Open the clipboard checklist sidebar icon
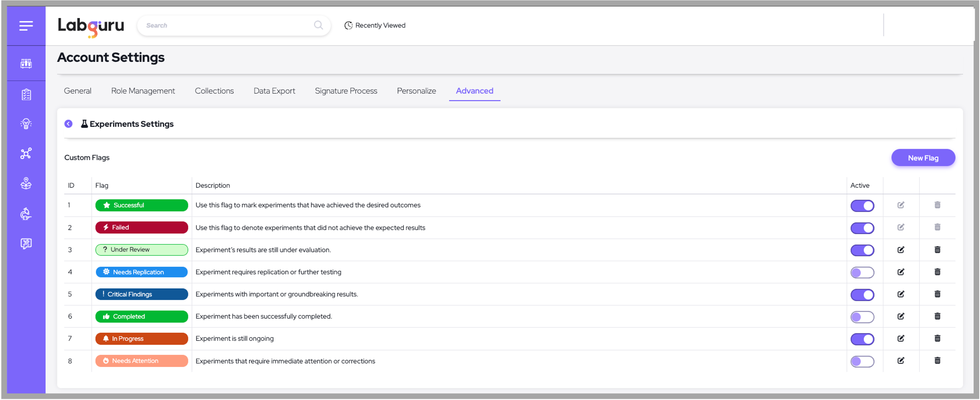Viewport: 980px width, 400px height. pyautogui.click(x=26, y=95)
